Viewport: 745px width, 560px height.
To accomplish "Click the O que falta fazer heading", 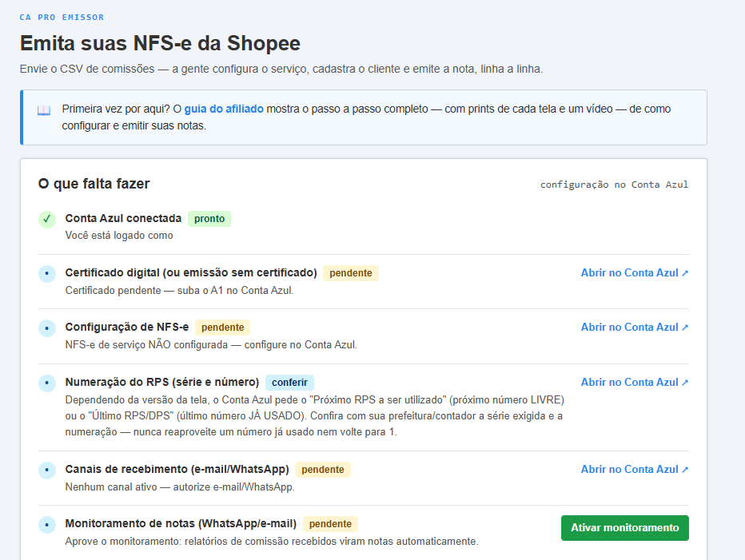I will (x=94, y=184).
